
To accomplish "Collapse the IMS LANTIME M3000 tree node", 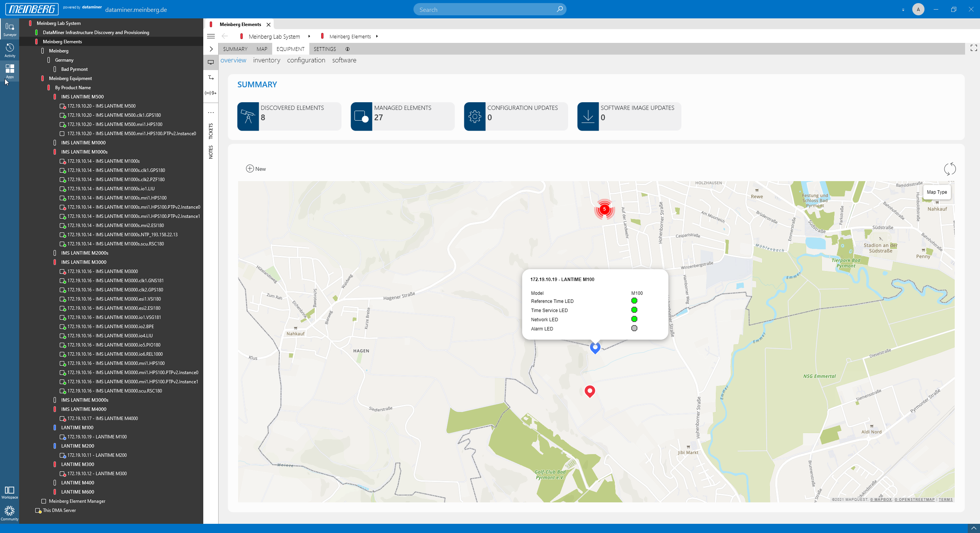I will (x=55, y=262).
